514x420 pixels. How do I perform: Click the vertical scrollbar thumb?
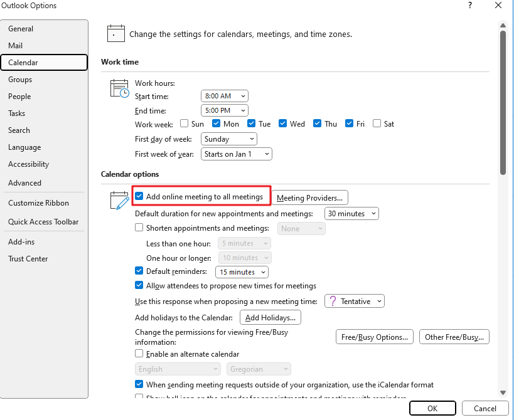[x=503, y=103]
